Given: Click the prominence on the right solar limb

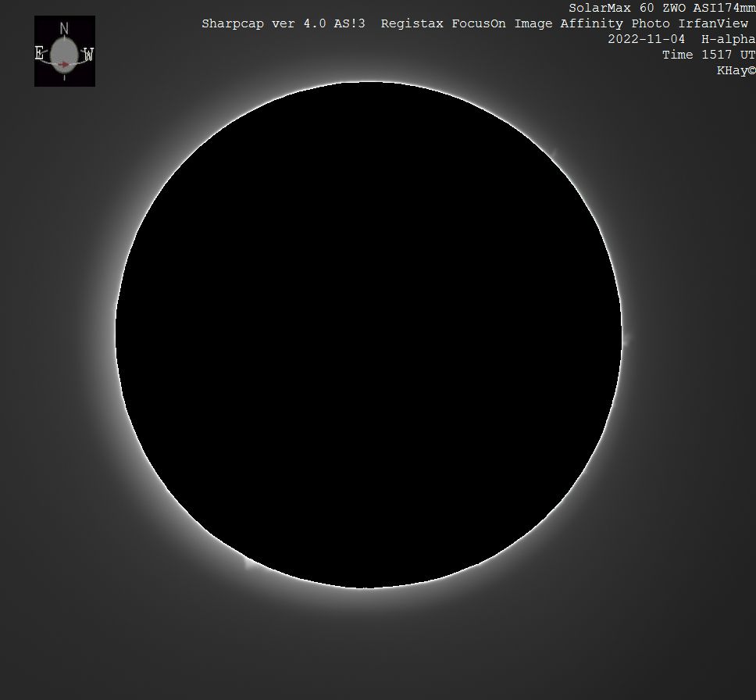Looking at the screenshot, I should coord(626,339).
